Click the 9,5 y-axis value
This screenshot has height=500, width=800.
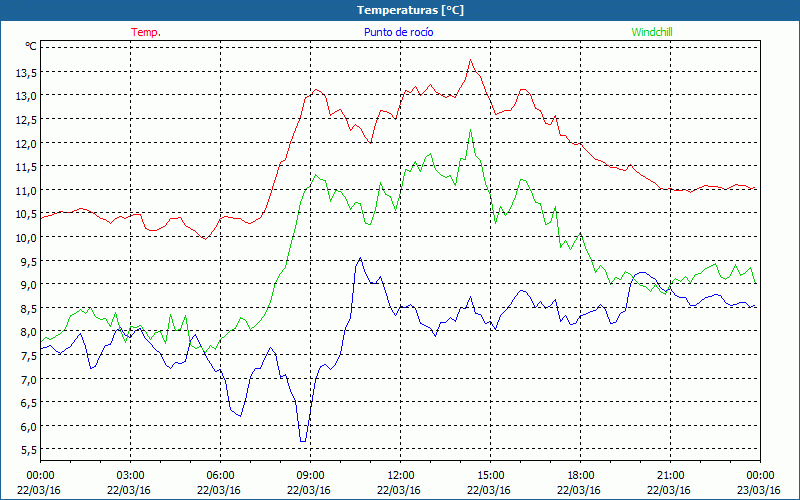(x=29, y=262)
